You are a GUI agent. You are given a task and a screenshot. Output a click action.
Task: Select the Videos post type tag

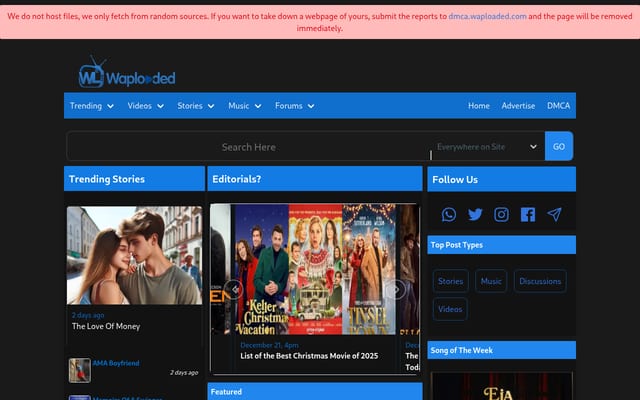tap(450, 309)
